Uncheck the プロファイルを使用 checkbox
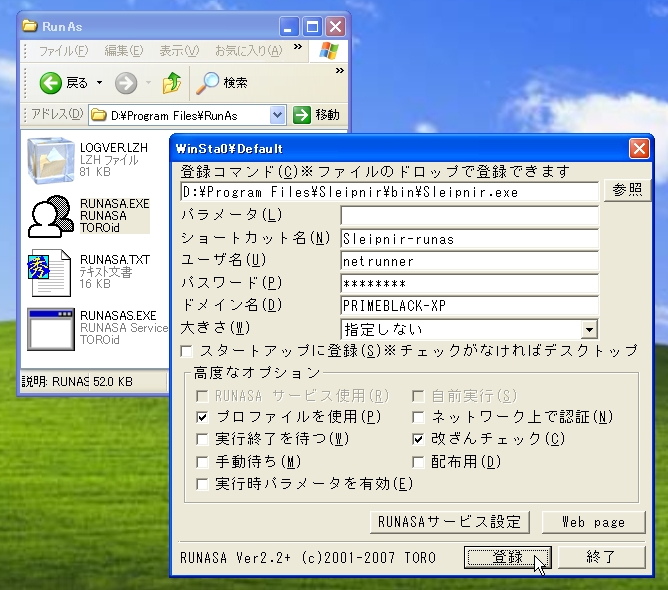 [x=204, y=416]
